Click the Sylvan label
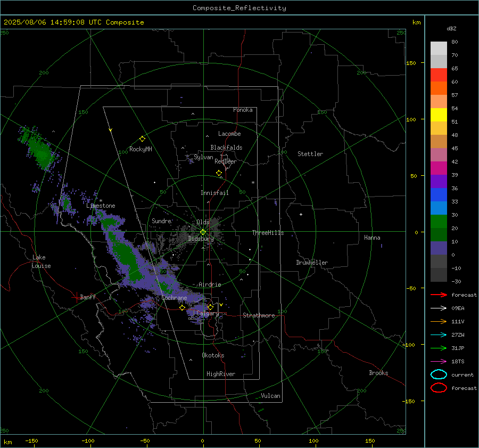Screen dimensions: 479x448 coord(203,157)
